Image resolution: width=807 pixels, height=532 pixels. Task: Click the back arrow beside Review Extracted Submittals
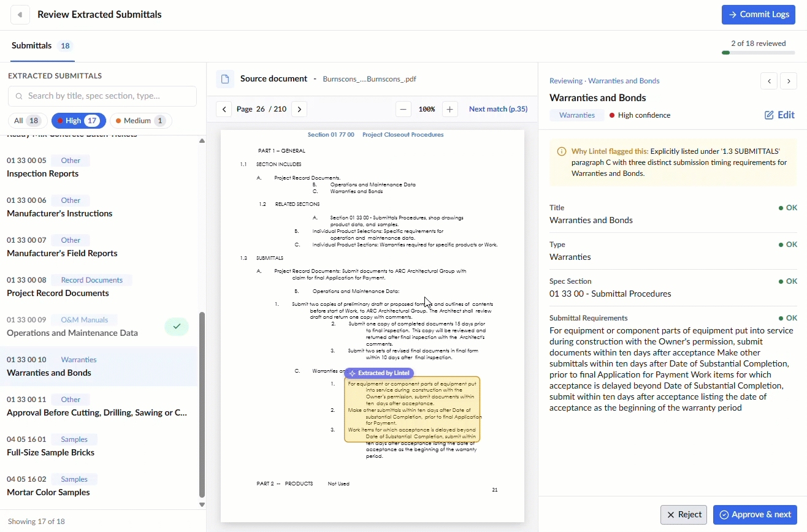[20, 15]
